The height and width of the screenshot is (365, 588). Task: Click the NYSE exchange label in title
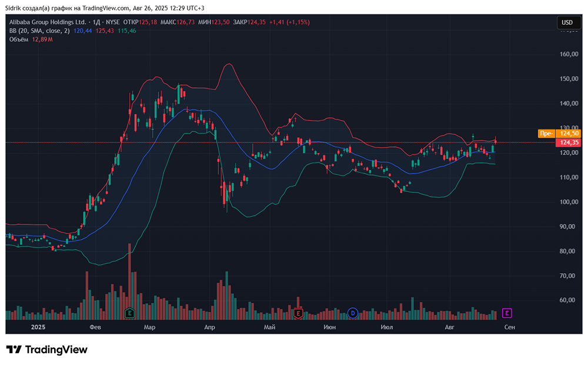pyautogui.click(x=112, y=22)
